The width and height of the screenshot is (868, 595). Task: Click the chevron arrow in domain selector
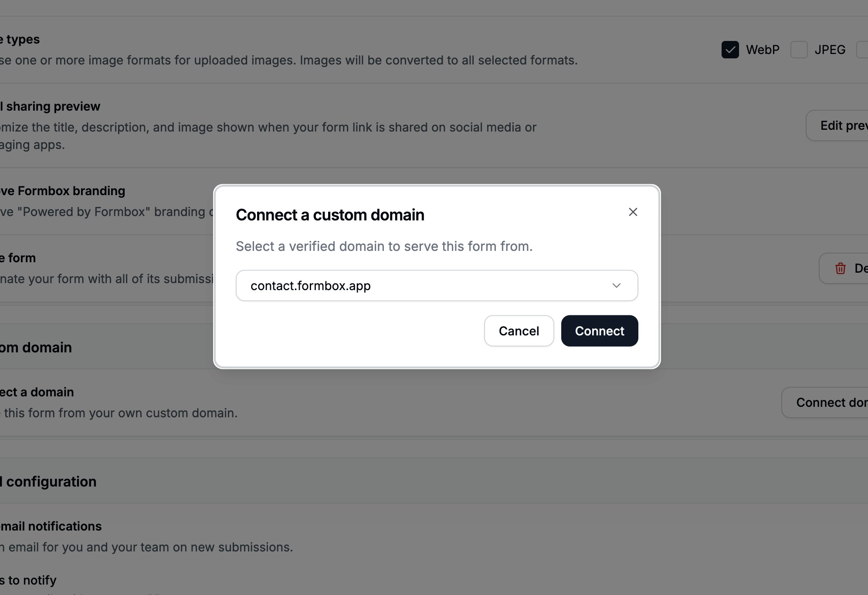click(616, 286)
